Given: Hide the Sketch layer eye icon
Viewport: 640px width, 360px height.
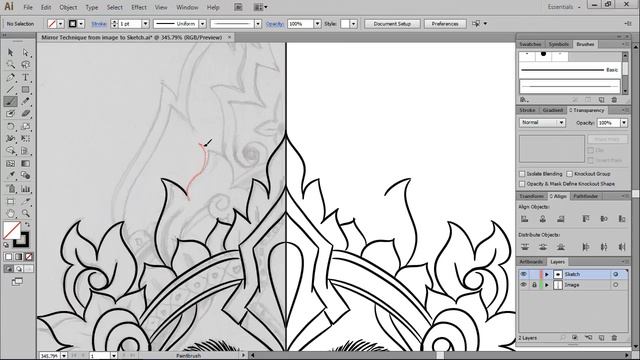Looking at the screenshot, I should point(524,274).
